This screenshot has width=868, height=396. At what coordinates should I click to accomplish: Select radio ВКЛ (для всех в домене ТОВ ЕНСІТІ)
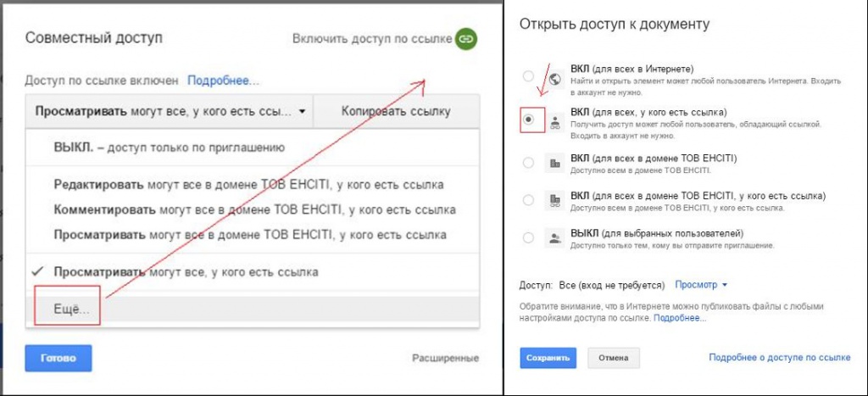coord(528,163)
